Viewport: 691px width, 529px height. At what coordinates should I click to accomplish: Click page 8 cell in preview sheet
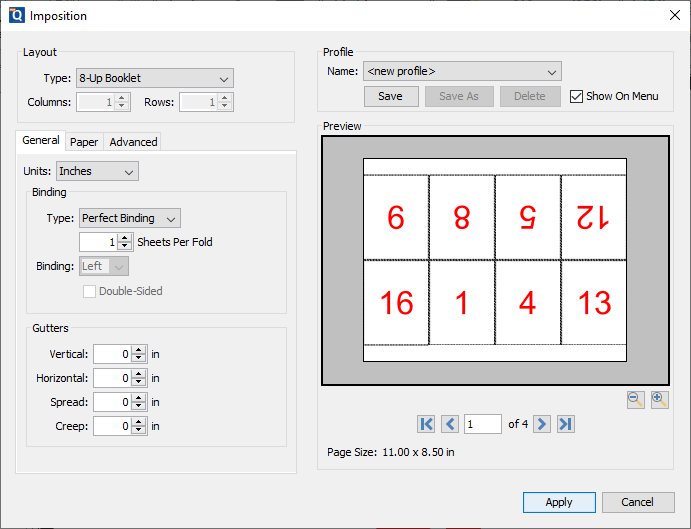pos(462,217)
